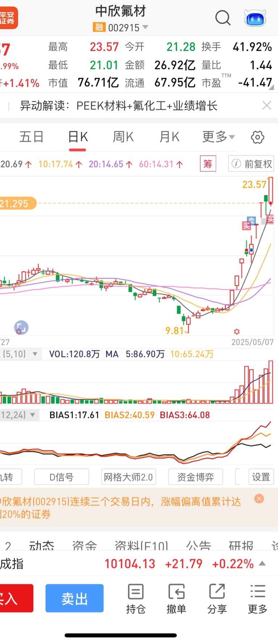Viewport: 278px width, 644px height.
Task: Tap the blue 卖 marker on chart
Action: (x=252, y=220)
